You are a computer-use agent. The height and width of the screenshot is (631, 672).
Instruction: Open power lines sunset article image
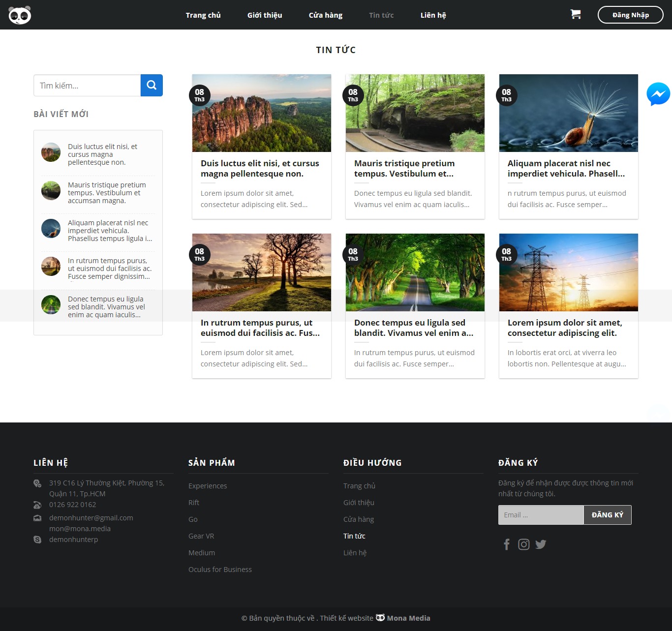[x=569, y=272]
